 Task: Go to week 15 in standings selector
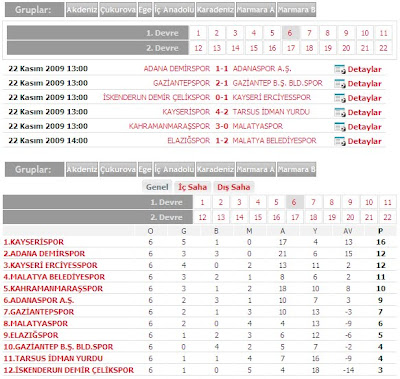[258, 217]
